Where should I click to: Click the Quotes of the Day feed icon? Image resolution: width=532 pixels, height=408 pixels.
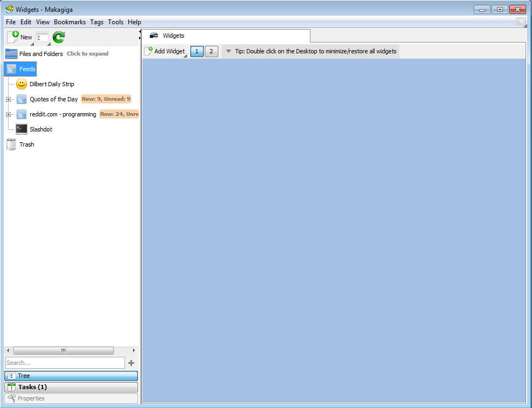pyautogui.click(x=22, y=99)
